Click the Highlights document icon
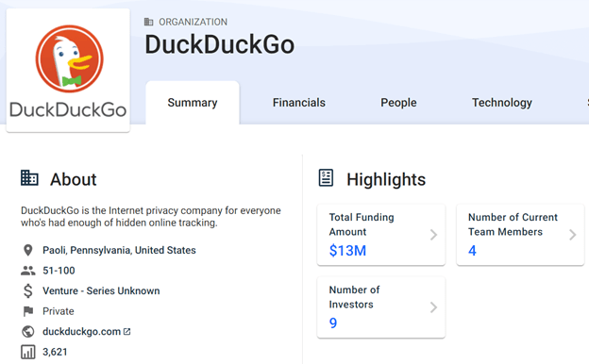 click(x=326, y=178)
